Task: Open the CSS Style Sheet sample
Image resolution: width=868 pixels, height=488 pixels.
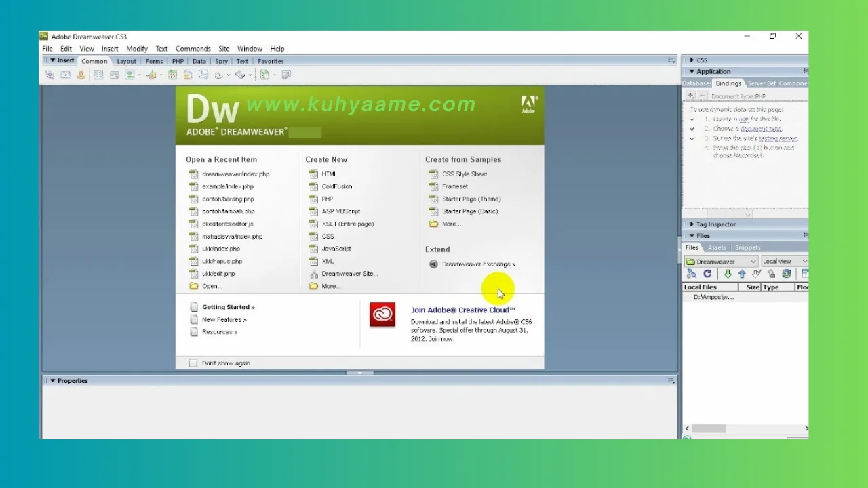Action: 465,174
